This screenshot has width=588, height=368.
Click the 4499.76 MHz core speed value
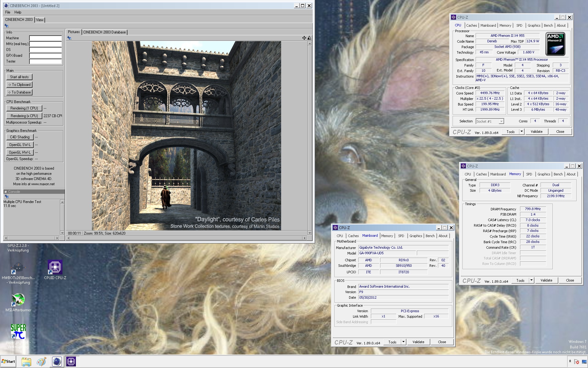490,93
